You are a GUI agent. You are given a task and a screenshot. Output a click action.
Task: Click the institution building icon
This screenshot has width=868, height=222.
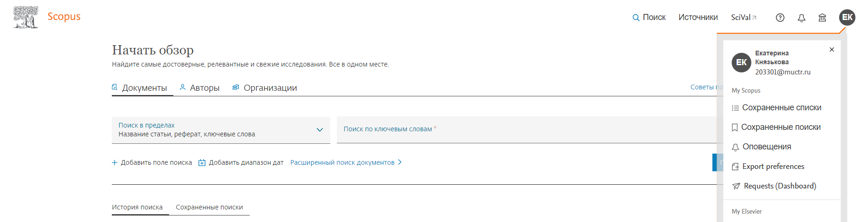[x=822, y=18]
